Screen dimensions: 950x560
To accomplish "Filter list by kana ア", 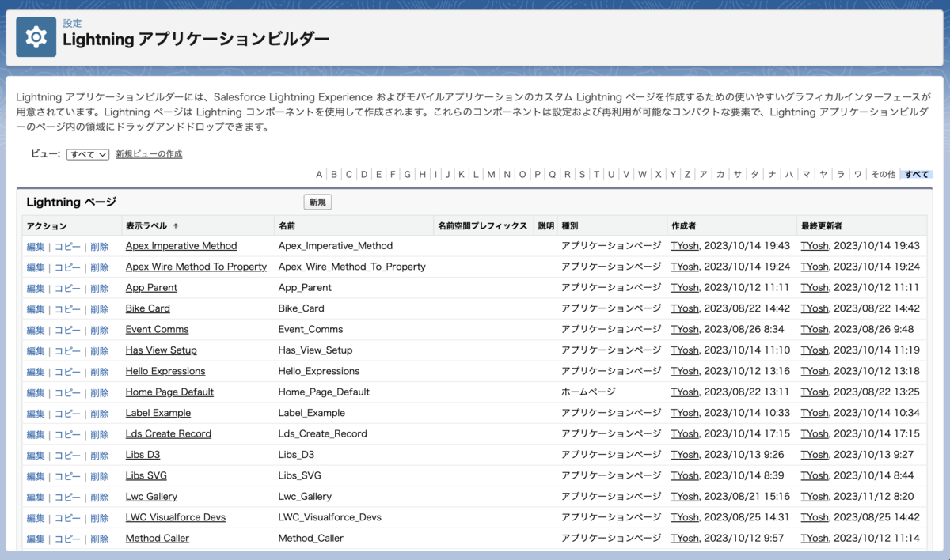I will 703,174.
